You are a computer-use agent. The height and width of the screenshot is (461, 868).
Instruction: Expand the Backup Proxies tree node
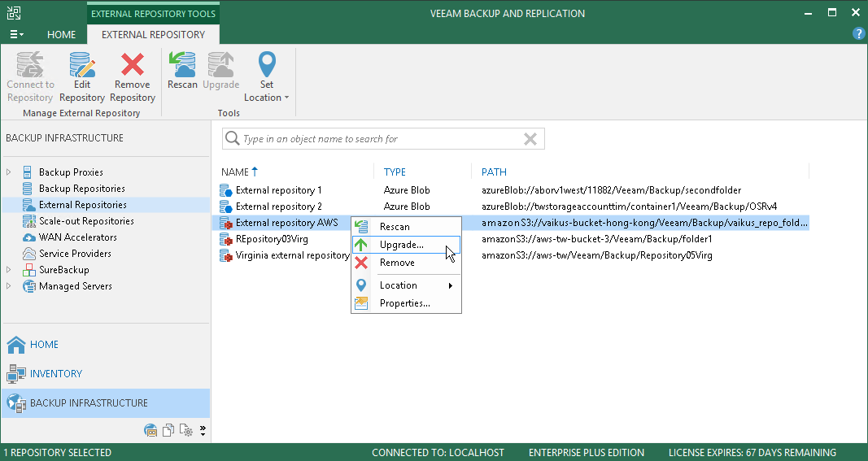coord(9,172)
